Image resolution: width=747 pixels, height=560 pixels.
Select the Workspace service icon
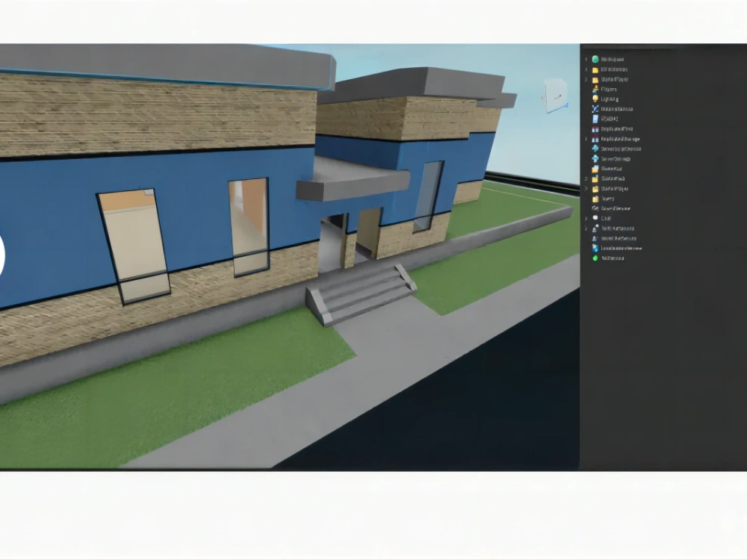595,59
